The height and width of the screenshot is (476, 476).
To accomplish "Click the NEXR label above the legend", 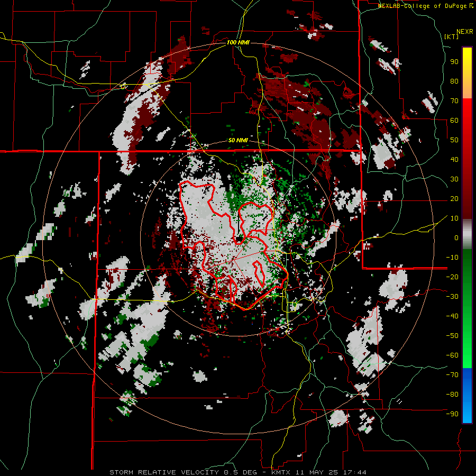I will pos(465,32).
